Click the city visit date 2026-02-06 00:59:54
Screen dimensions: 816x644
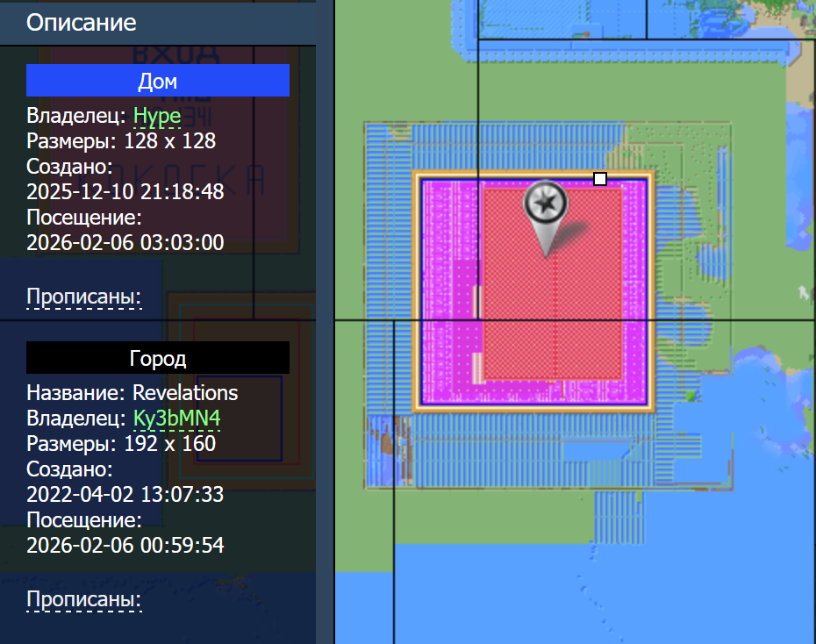click(125, 545)
